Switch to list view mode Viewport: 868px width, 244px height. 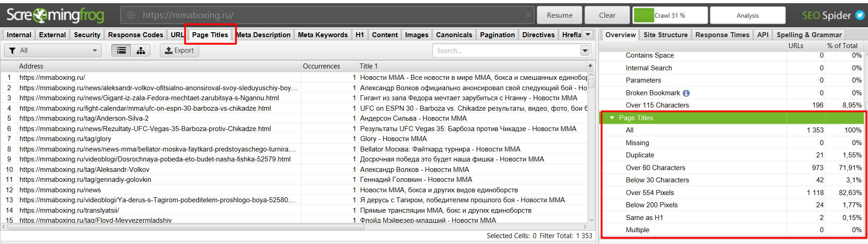[x=121, y=50]
